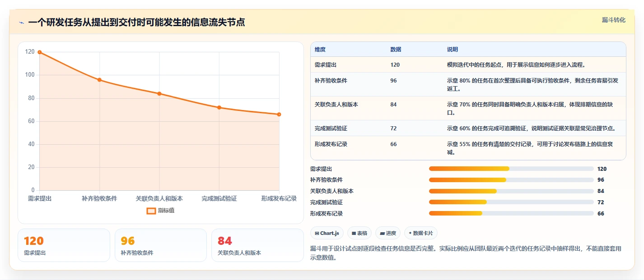Viewport: 644px width, 280px height.
Task: Click the 关联负责人和版本 progress bar
Action: coord(511,191)
